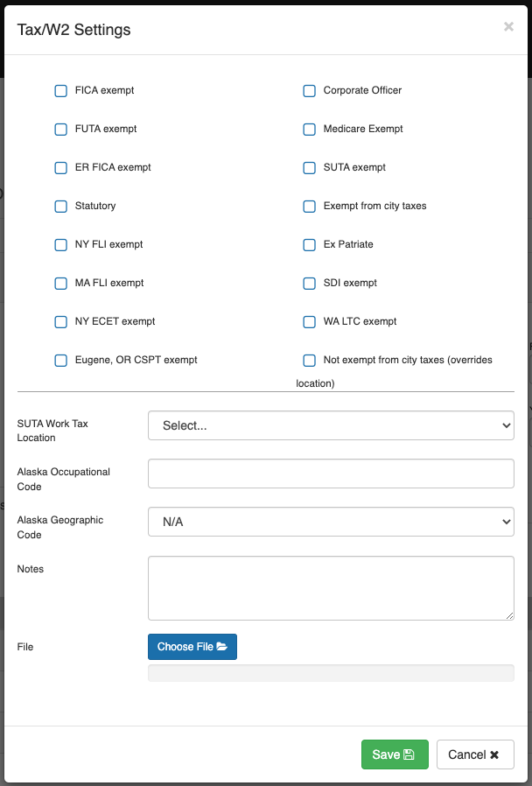Click the Save button
532x786 pixels.
click(x=395, y=754)
